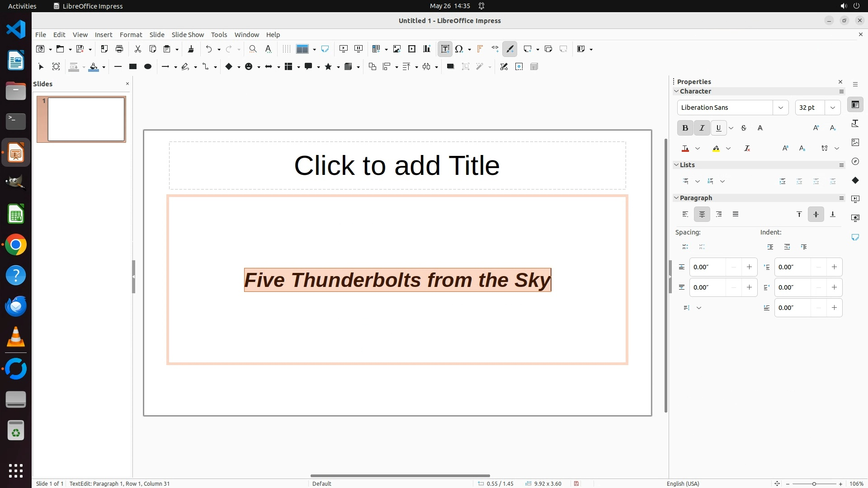This screenshot has height=488, width=868.
Task: Open the font size dropdown
Action: [832, 108]
